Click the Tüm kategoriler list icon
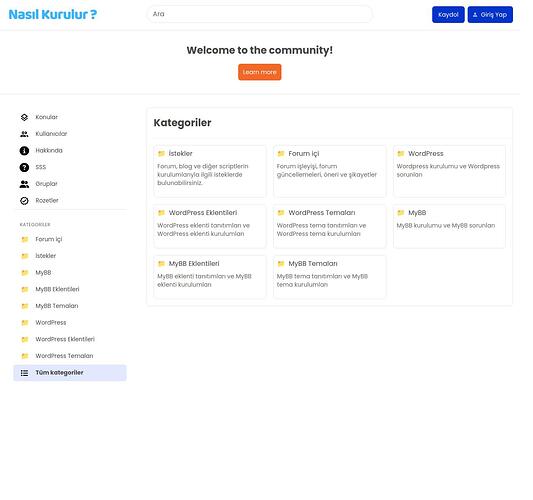 24,373
